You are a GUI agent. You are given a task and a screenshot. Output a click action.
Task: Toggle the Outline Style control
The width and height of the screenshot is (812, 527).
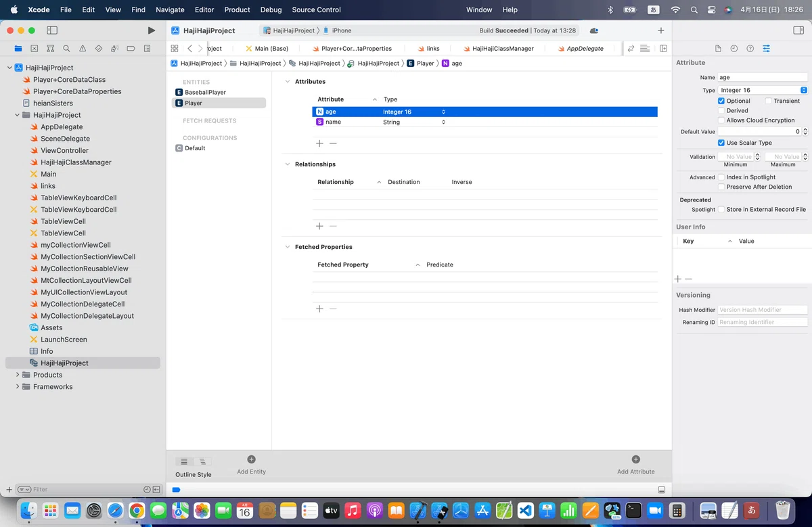pyautogui.click(x=193, y=461)
